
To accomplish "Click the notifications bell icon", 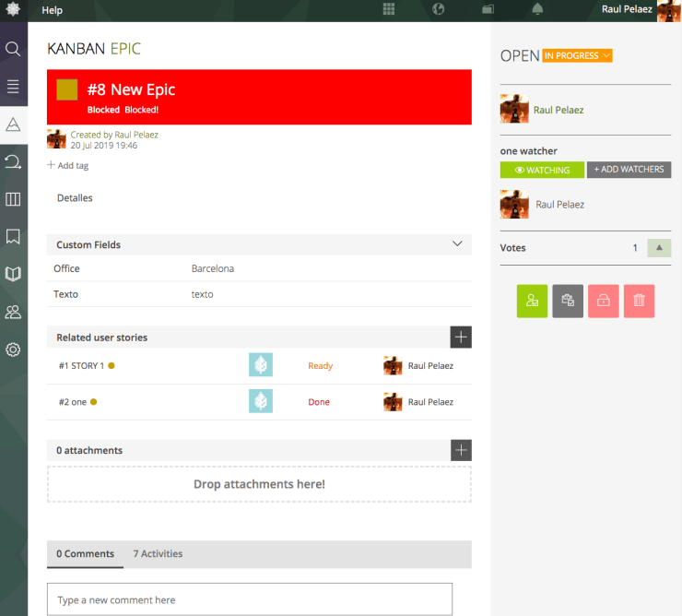I will 538,9.
